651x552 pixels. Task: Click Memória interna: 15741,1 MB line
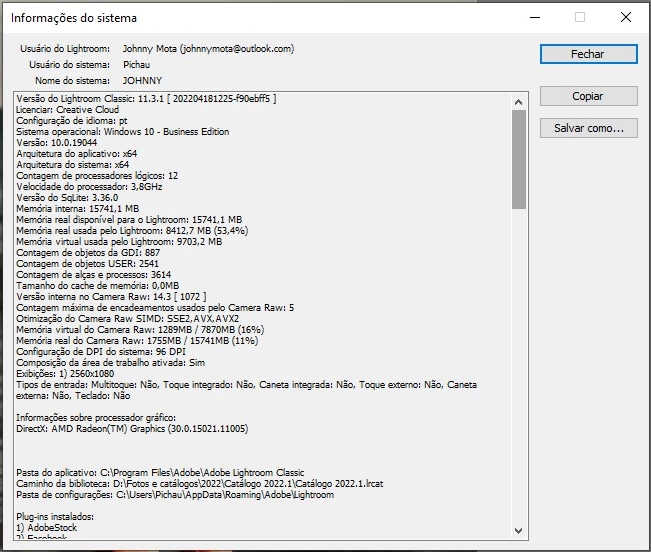point(78,209)
